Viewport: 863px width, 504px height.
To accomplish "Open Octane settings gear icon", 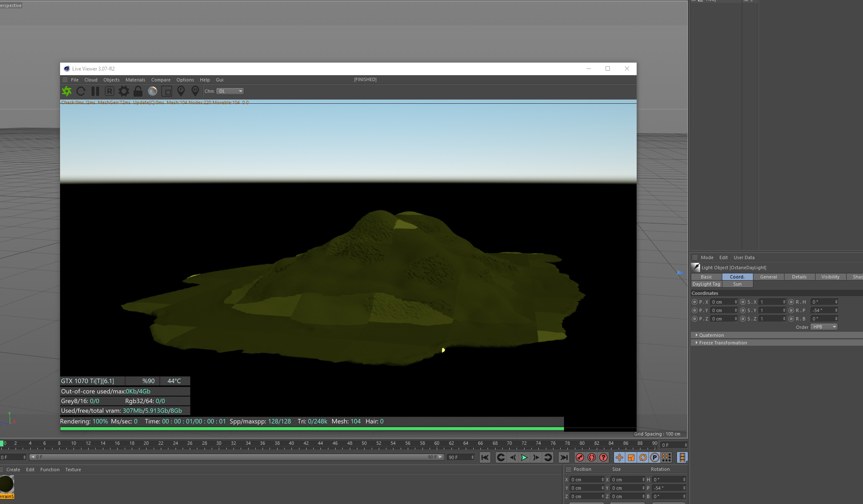I will point(124,91).
